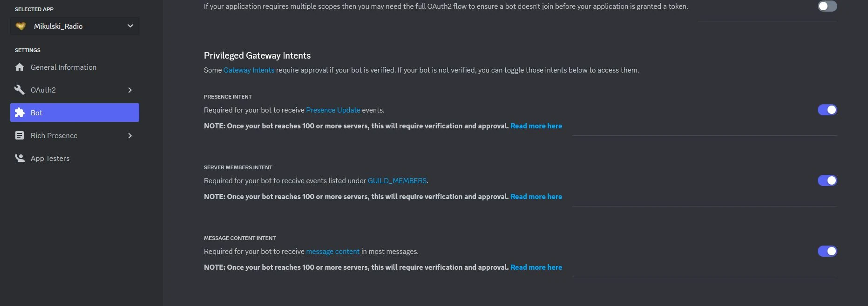The width and height of the screenshot is (868, 306).
Task: Open the GUILD_MEMBERS documentation link
Action: coord(397,181)
